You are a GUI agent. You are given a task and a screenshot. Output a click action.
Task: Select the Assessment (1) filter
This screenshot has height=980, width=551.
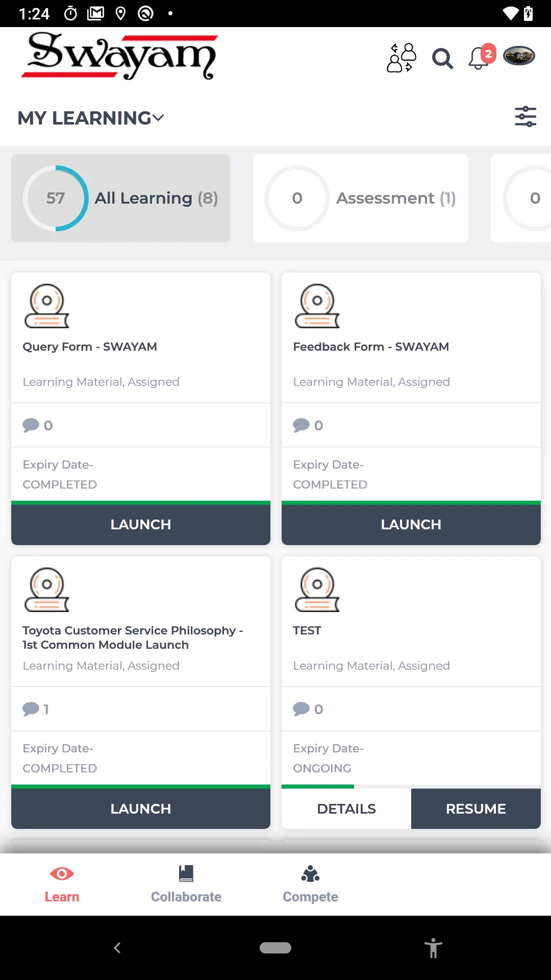(360, 198)
